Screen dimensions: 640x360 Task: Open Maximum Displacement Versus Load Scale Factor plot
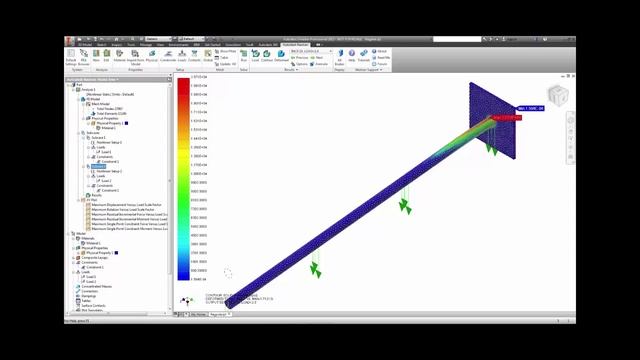(x=126, y=205)
